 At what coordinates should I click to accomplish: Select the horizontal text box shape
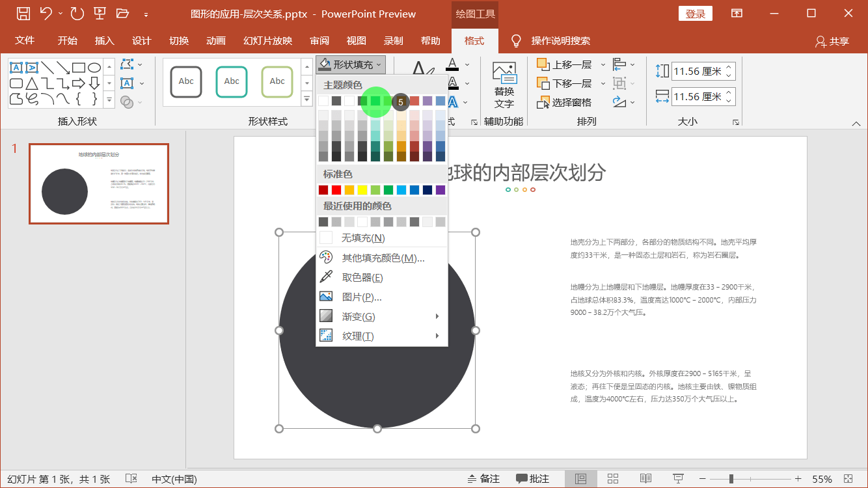click(16, 67)
